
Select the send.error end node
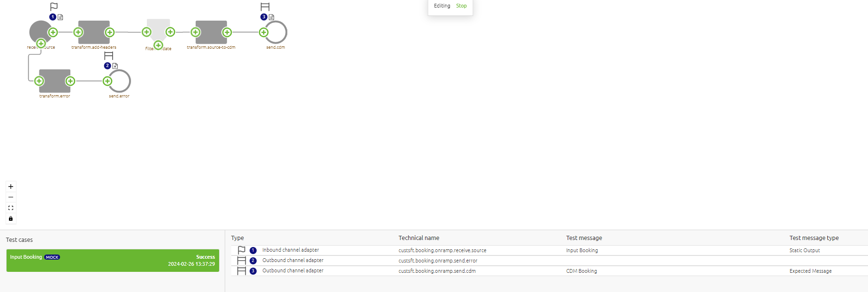[x=120, y=81]
